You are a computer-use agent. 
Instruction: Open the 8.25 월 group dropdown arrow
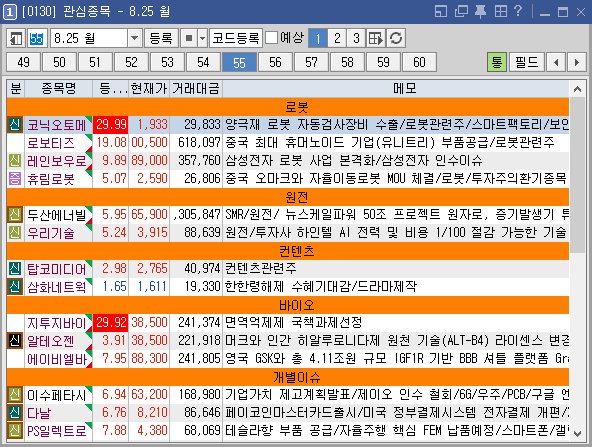[x=134, y=38]
